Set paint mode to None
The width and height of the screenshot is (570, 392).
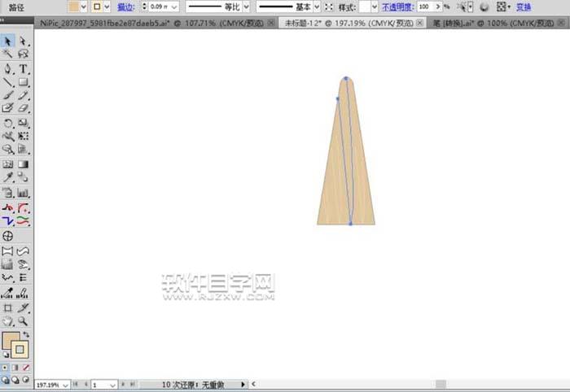tap(26, 368)
